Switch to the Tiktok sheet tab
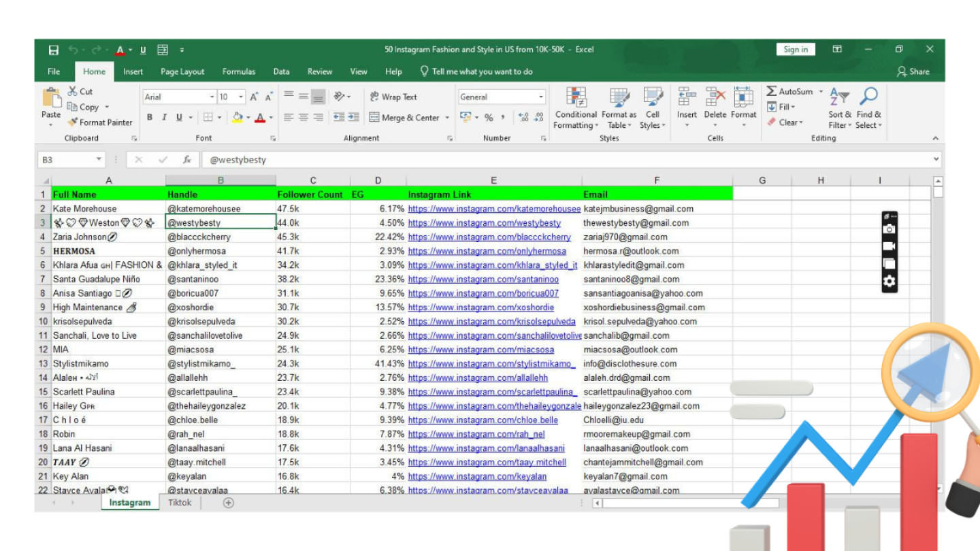Viewport: 980px width, 551px height. 180,503
